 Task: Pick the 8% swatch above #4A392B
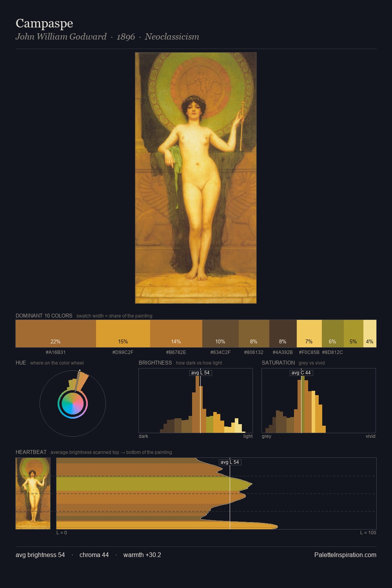click(283, 334)
